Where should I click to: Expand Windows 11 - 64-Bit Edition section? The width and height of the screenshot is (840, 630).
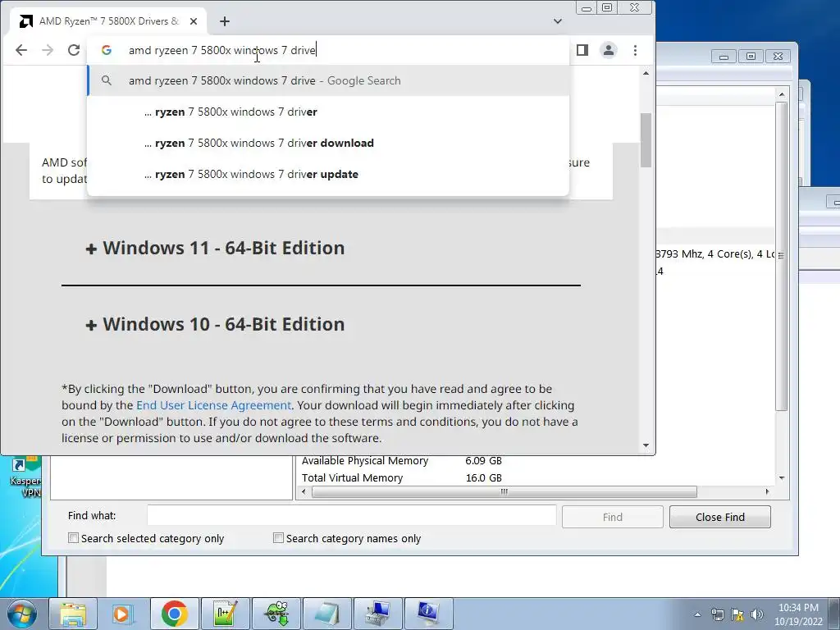(x=215, y=248)
